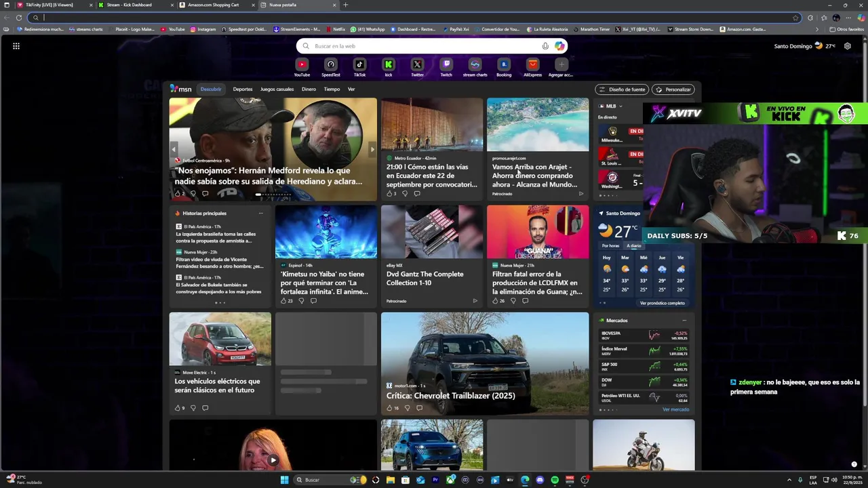Image resolution: width=868 pixels, height=488 pixels.
Task: Open Spotify from the taskbar
Action: point(555,480)
